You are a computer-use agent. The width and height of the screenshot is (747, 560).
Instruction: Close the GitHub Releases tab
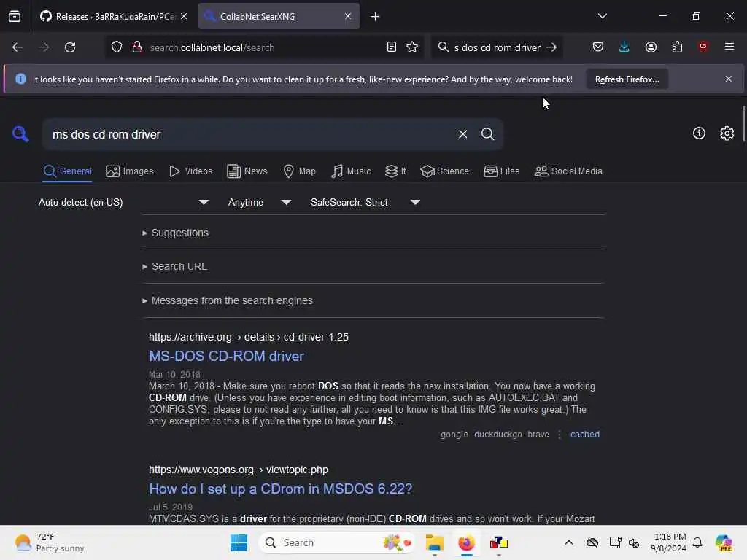[x=183, y=16]
